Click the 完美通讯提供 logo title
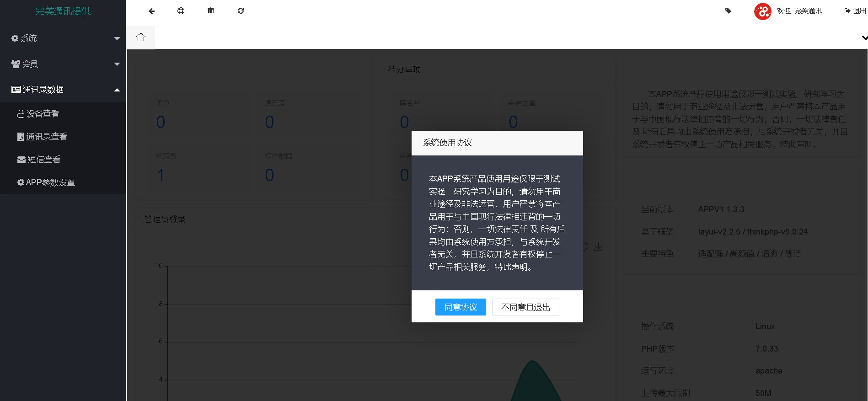The image size is (868, 401). click(x=63, y=11)
